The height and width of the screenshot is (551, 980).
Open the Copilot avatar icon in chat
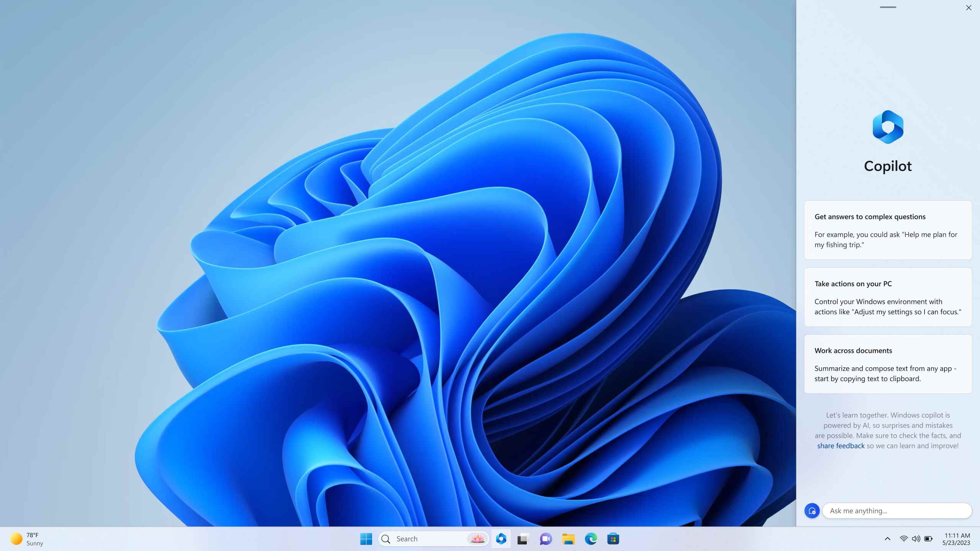tap(812, 511)
